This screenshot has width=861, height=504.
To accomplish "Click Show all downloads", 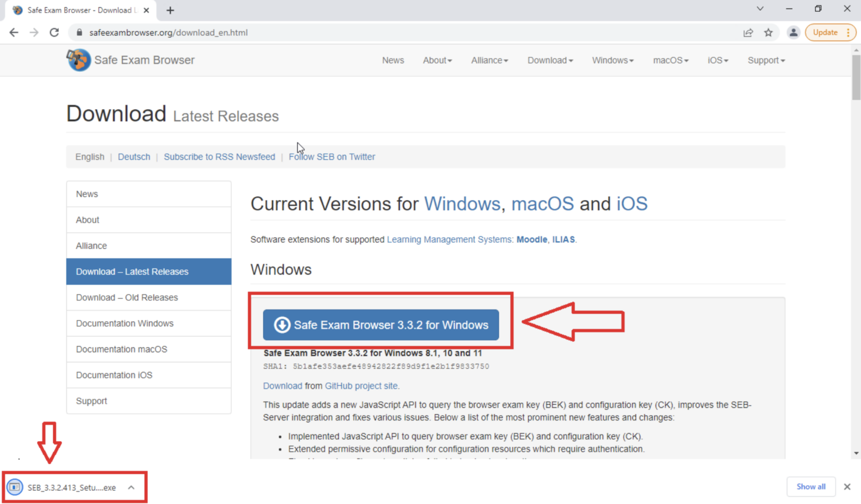I will point(811,487).
